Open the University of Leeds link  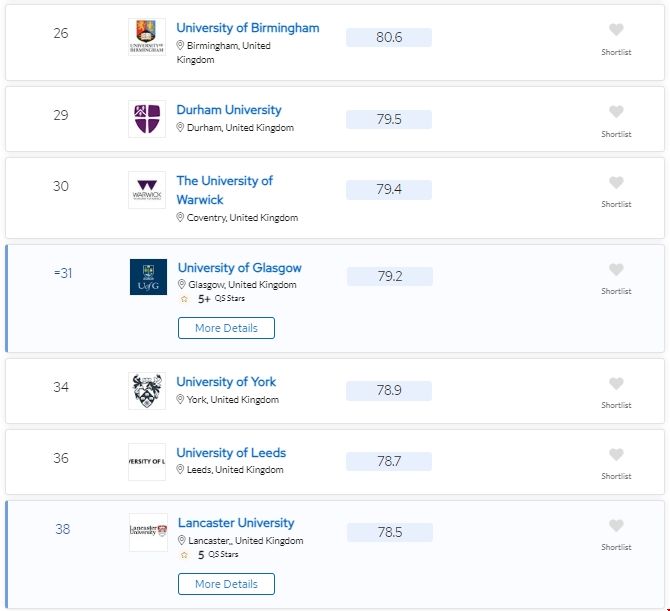231,453
